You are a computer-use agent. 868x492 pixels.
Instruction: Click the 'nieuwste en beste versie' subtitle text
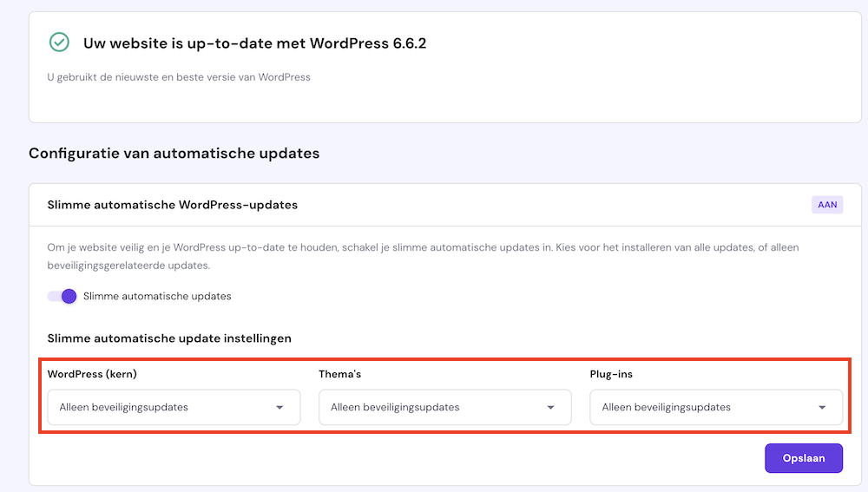coord(178,77)
